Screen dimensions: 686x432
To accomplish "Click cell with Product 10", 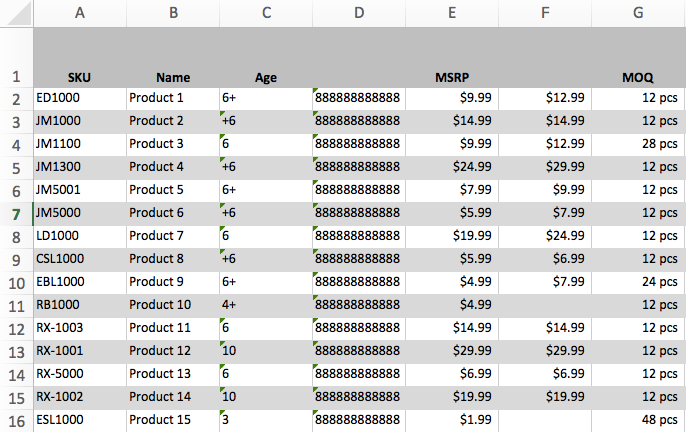I will point(172,305).
